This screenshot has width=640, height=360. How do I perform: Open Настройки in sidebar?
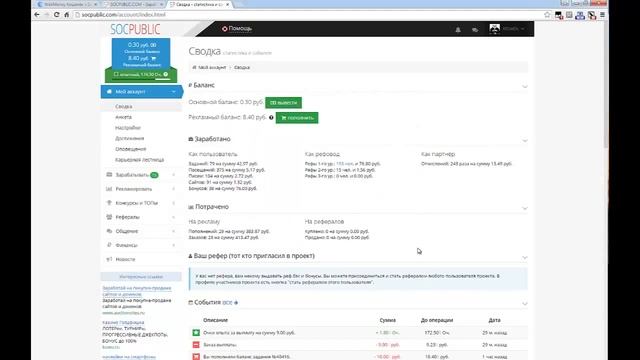click(x=128, y=128)
